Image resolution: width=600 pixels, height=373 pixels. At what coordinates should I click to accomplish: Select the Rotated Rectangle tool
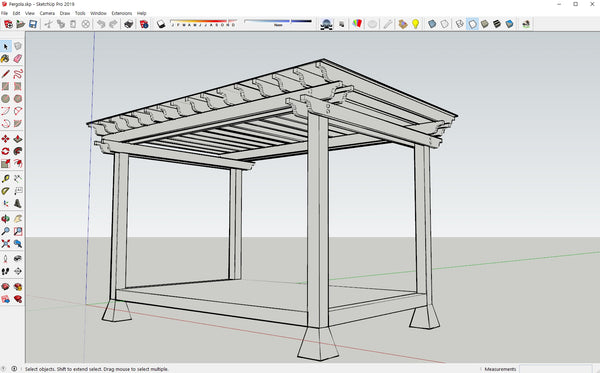click(x=18, y=86)
